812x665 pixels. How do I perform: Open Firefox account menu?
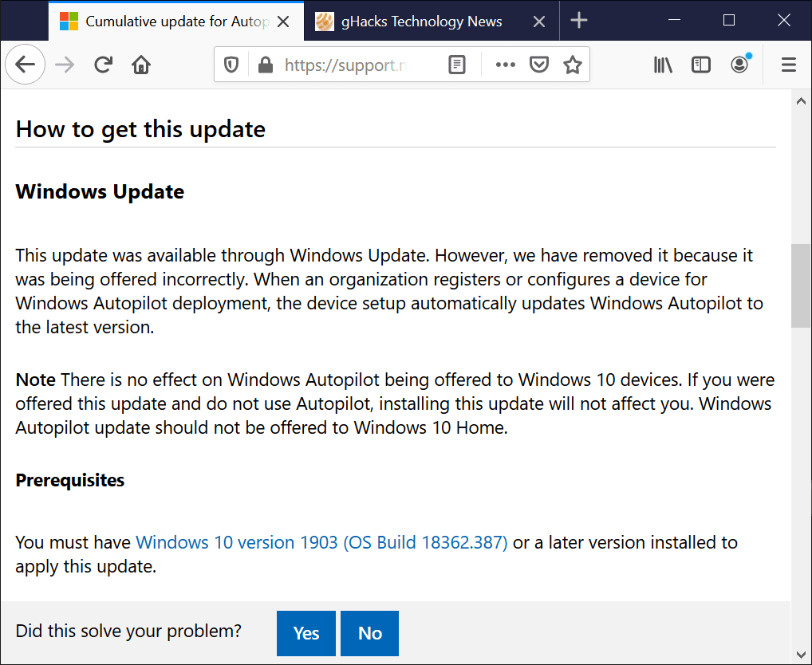(739, 65)
